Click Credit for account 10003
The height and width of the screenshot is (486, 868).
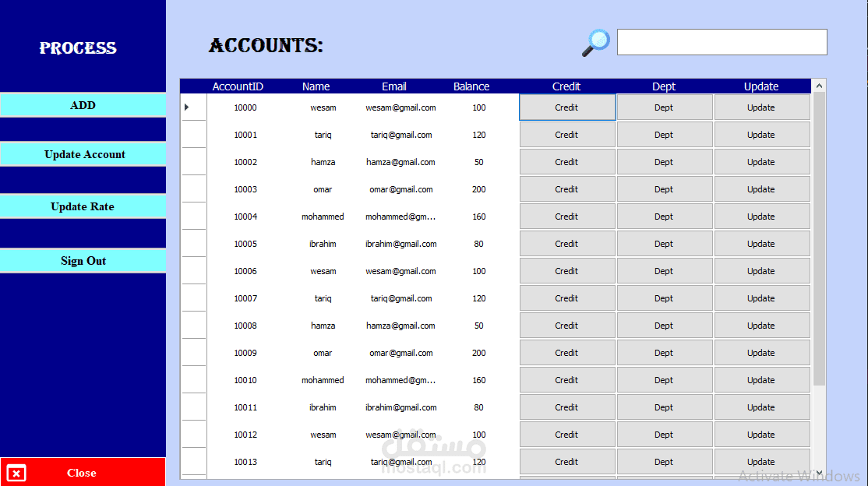(567, 189)
